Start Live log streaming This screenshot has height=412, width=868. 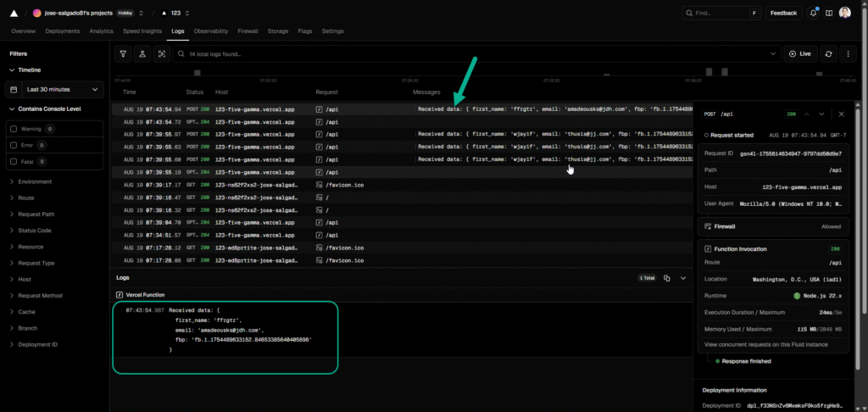[x=799, y=53]
